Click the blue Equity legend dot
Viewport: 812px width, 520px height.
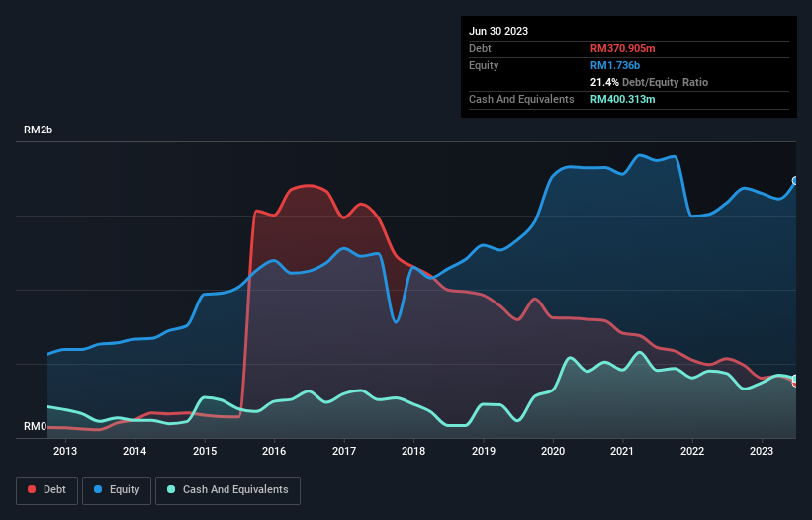click(x=97, y=489)
